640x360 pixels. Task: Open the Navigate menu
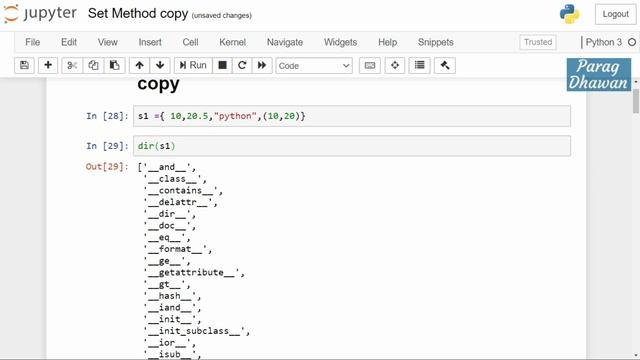(x=285, y=42)
